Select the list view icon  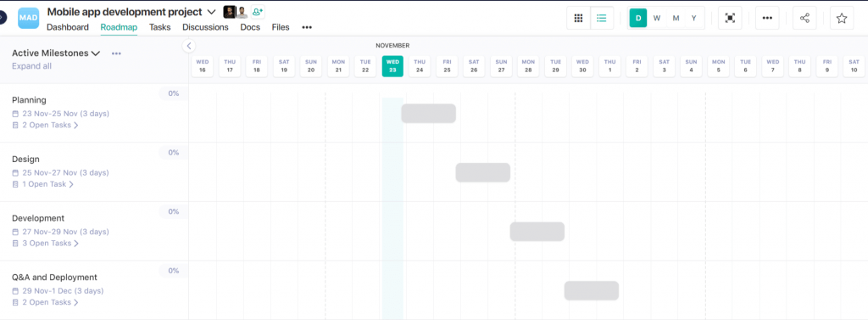tap(602, 19)
